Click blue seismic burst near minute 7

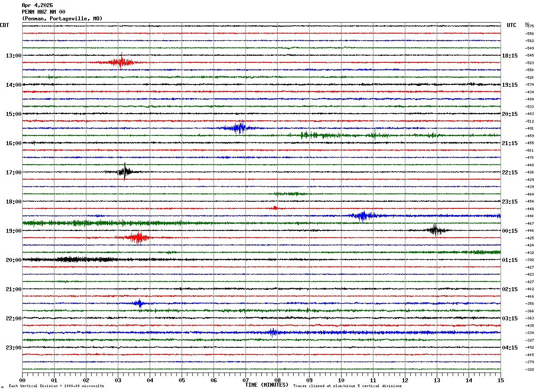tap(239, 127)
